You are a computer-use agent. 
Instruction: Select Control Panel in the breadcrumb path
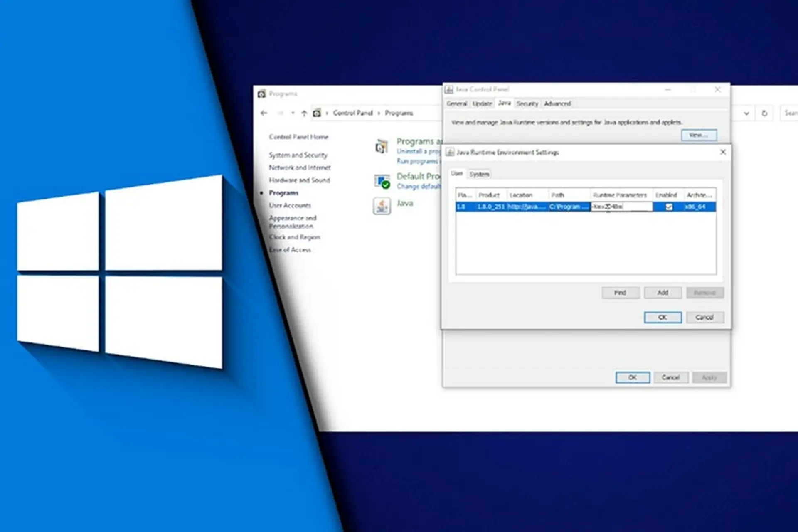(352, 113)
